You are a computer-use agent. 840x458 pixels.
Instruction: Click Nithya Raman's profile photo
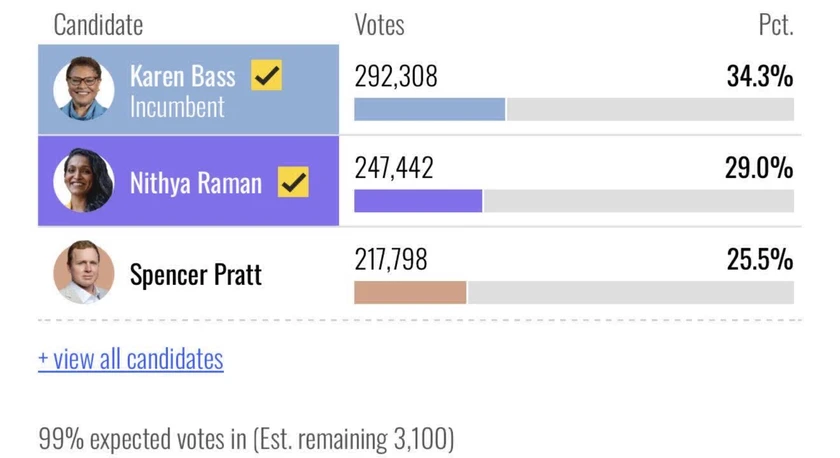click(x=84, y=180)
